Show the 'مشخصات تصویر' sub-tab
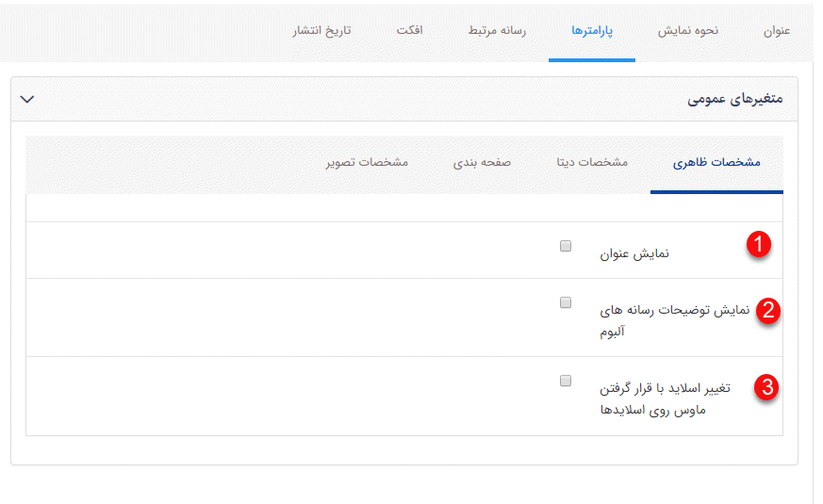This screenshot has width=823, height=504. (367, 162)
